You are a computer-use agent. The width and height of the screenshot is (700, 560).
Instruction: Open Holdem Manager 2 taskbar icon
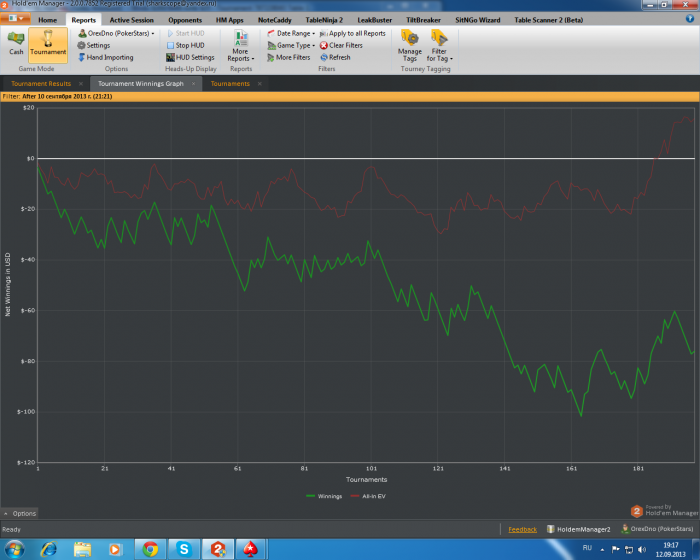(218, 549)
